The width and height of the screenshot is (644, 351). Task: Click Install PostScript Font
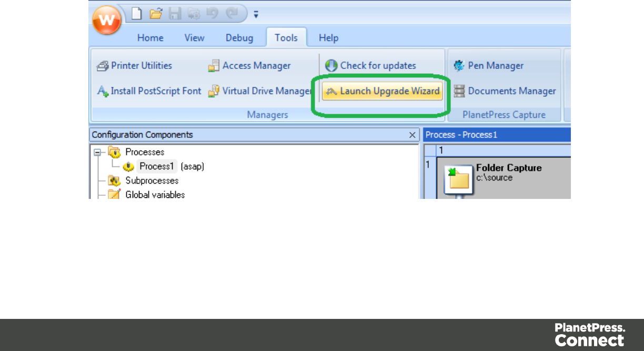click(149, 91)
